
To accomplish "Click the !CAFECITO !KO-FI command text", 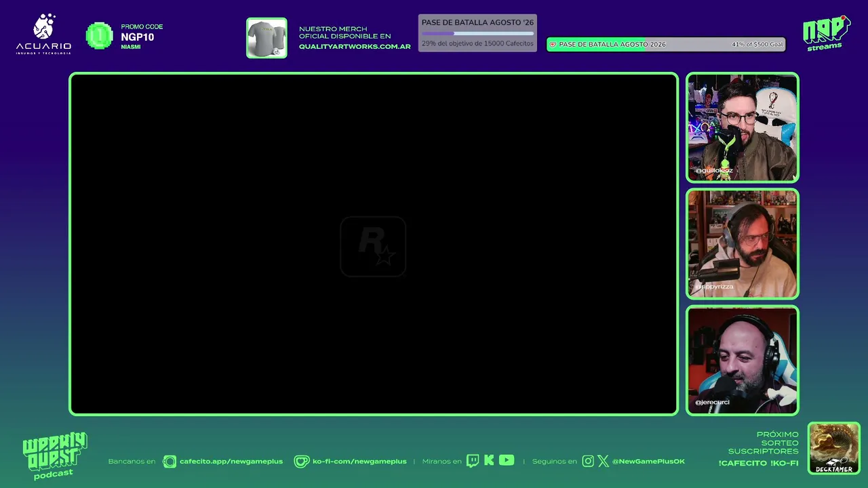I will point(759,464).
